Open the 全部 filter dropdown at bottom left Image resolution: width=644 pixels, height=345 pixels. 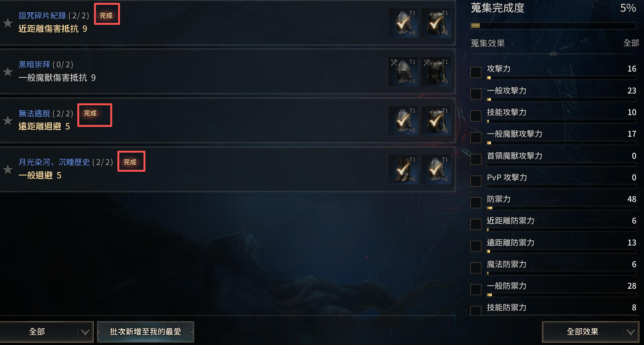pos(46,332)
